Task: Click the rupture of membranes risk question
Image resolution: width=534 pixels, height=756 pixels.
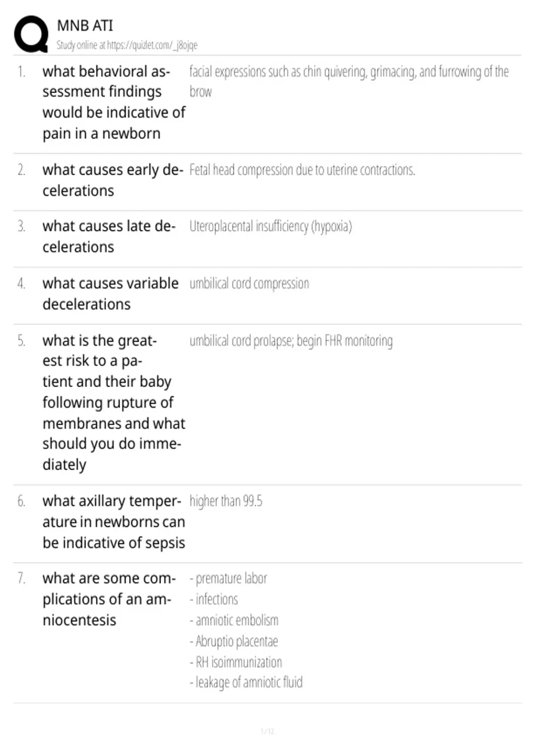Action: click(114, 402)
